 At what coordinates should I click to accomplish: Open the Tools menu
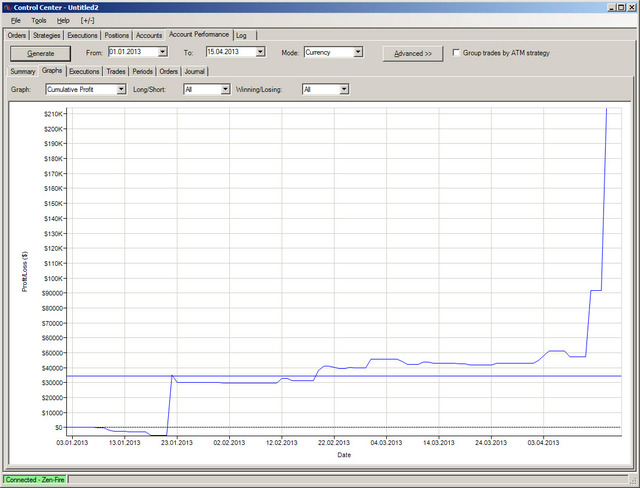39,20
